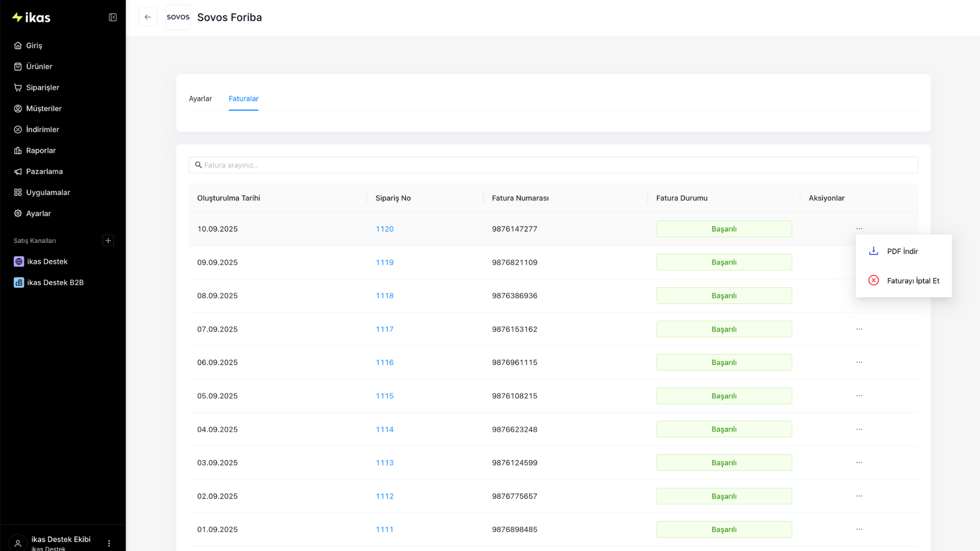Open order link 1120
980x551 pixels.
coord(385,229)
